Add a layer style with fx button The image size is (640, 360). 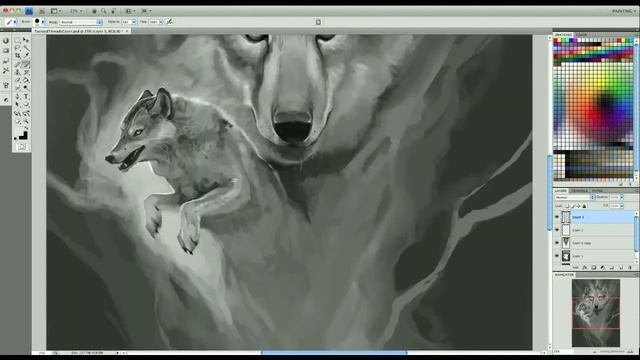(584, 268)
